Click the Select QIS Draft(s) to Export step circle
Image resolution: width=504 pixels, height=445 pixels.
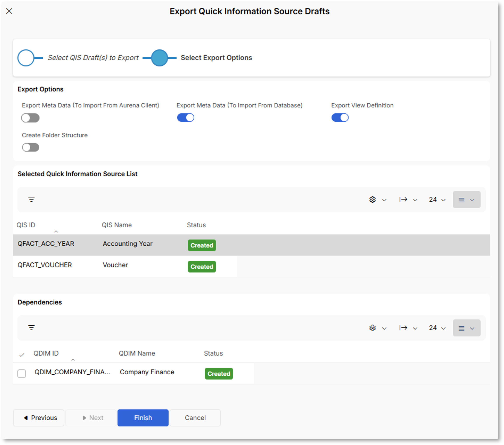[26, 58]
